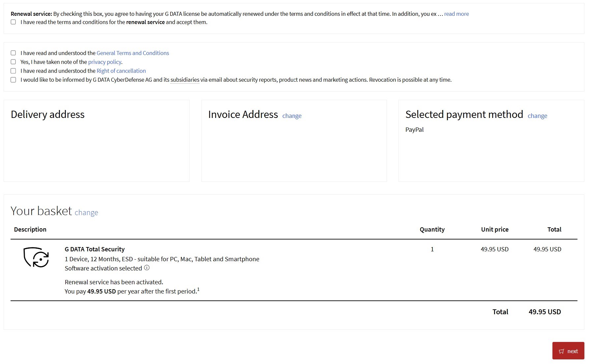590x364 pixels.
Task: Click the Selected payment method heading
Action: [464, 114]
